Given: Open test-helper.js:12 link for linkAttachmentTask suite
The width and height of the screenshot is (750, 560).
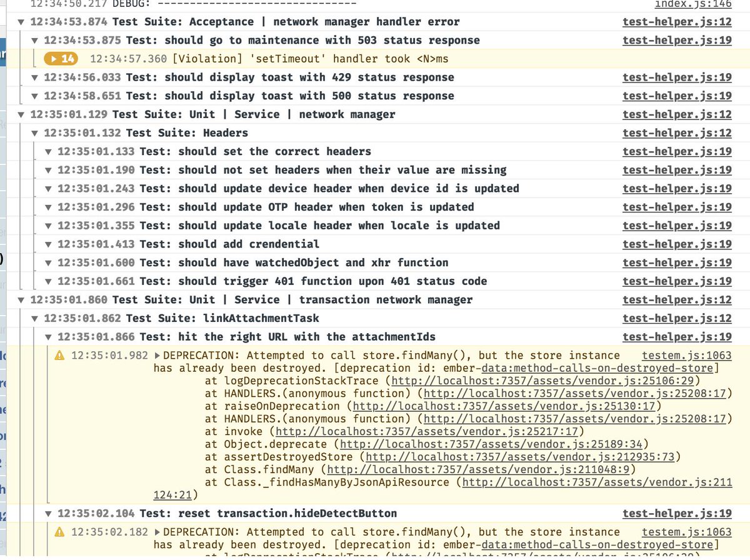Looking at the screenshot, I should pyautogui.click(x=677, y=319).
